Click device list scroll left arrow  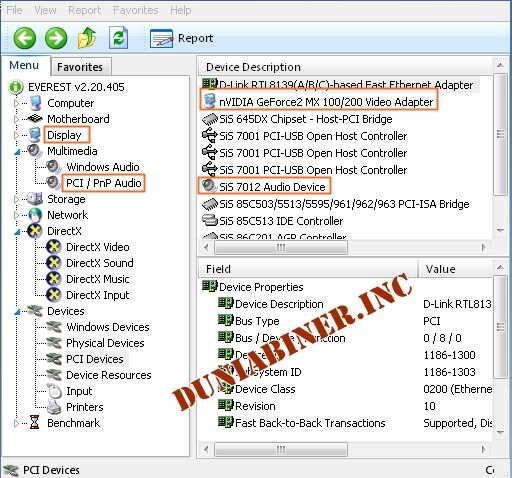point(206,247)
